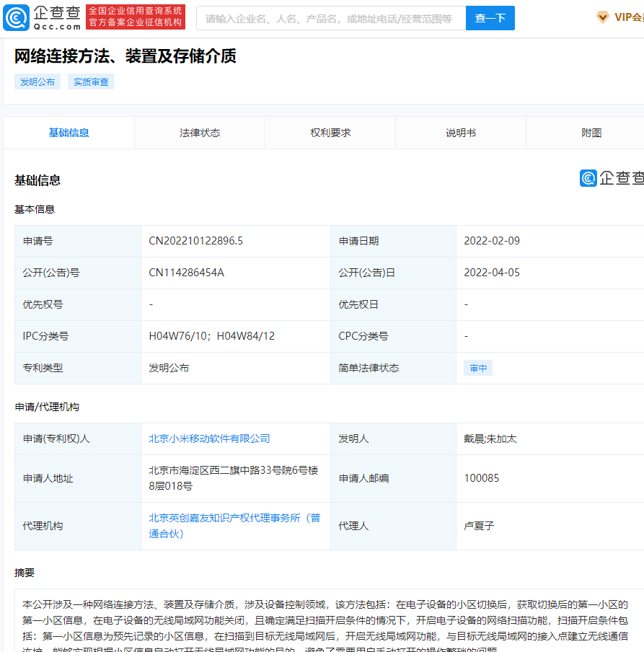
Task: Open the 北京英创嘉友知识产权代理事务所 agency link
Action: coord(234,518)
